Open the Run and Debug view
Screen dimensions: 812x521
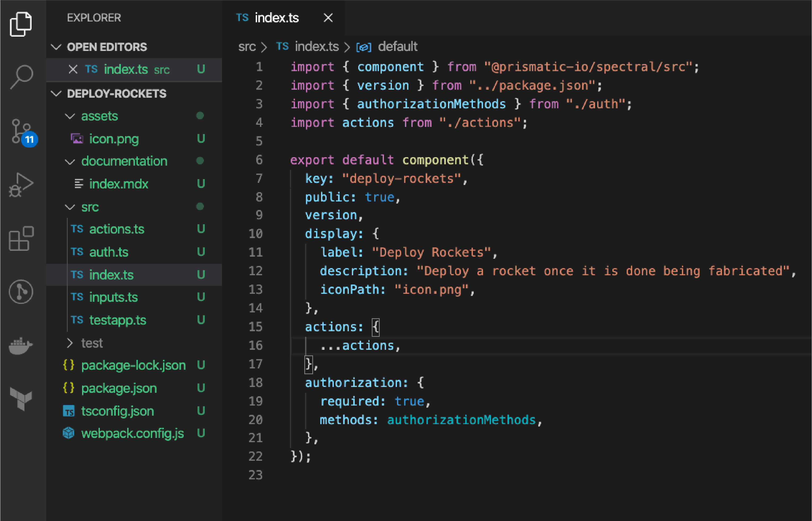21,185
